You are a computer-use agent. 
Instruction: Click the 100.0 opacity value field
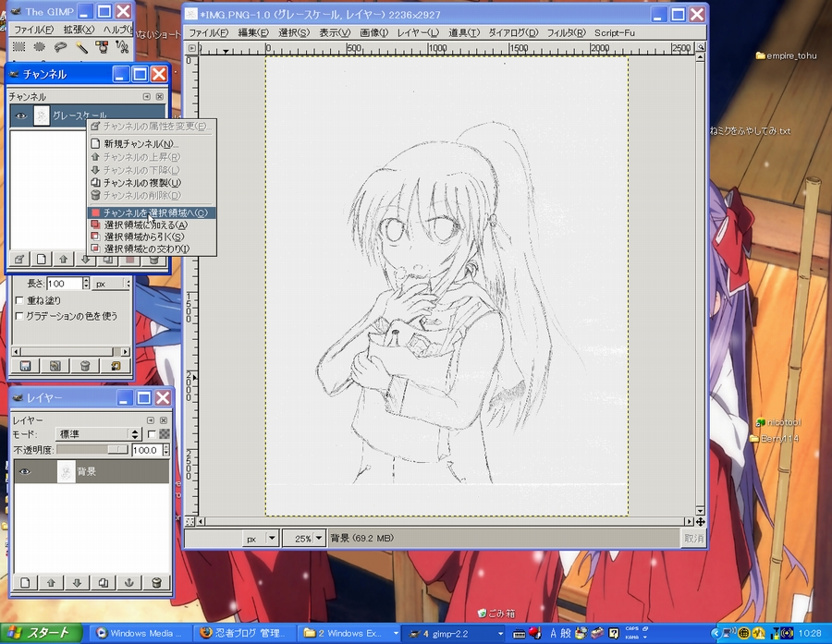146,450
